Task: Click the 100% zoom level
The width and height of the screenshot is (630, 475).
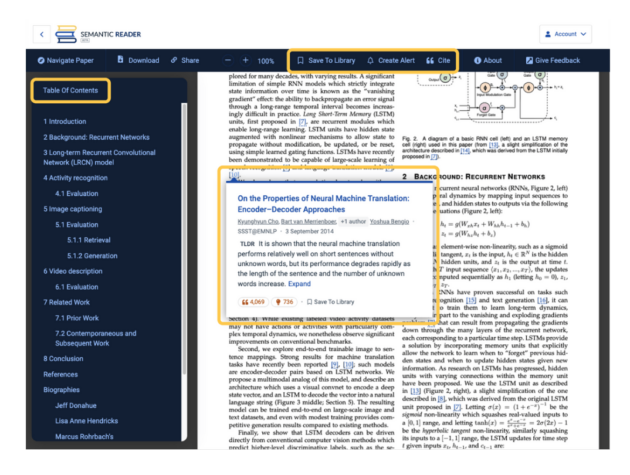Action: (266, 61)
